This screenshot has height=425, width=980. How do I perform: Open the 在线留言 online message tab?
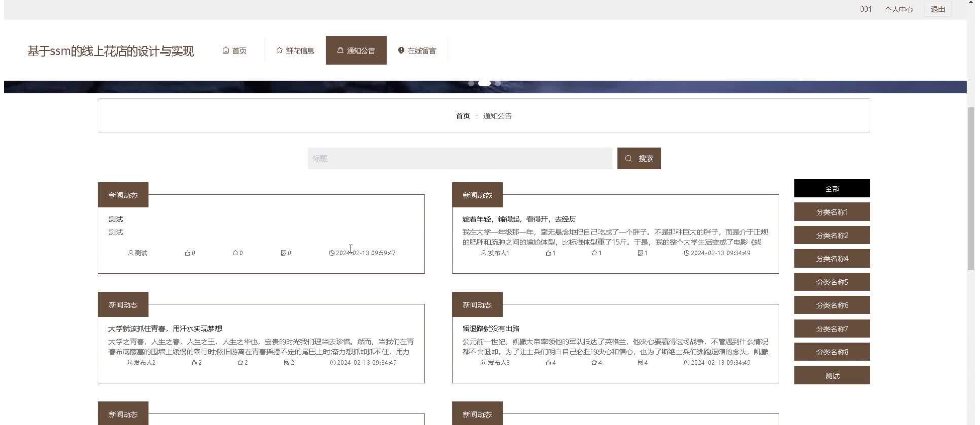coord(417,50)
